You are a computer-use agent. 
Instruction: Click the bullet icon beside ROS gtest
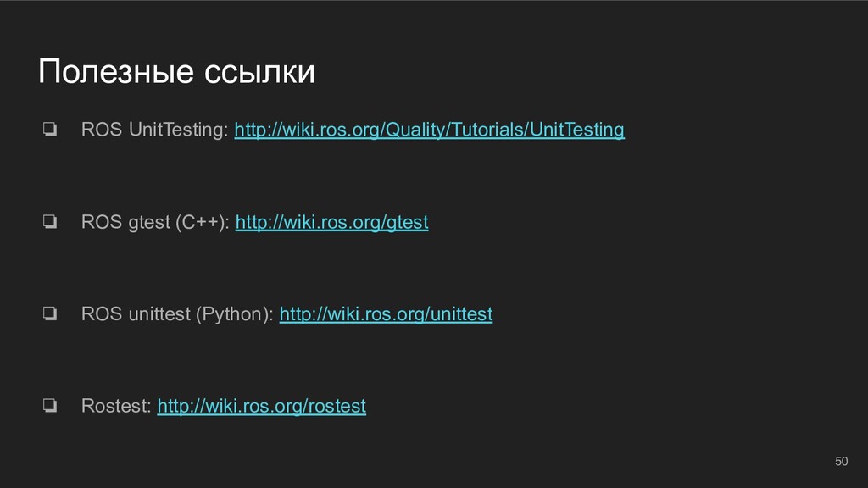(x=50, y=221)
